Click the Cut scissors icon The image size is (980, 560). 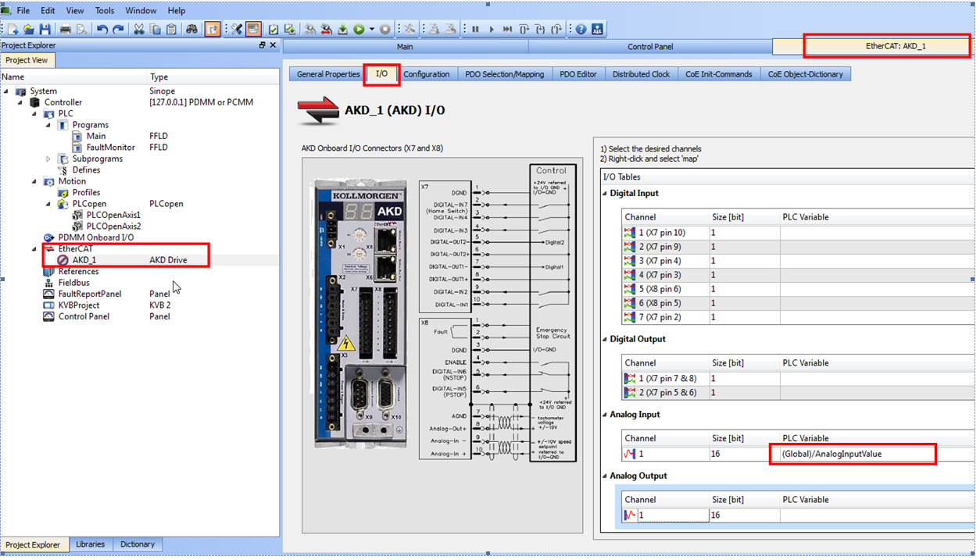click(139, 30)
